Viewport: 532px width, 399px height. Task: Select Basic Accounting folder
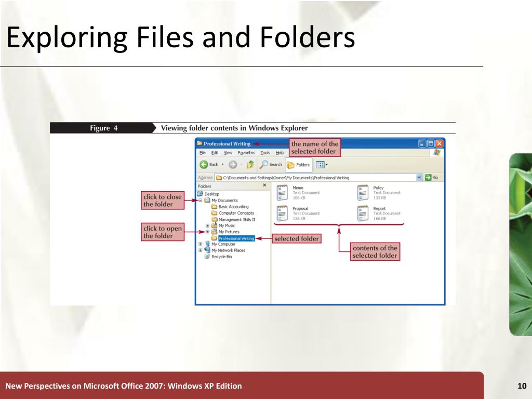pyautogui.click(x=233, y=207)
